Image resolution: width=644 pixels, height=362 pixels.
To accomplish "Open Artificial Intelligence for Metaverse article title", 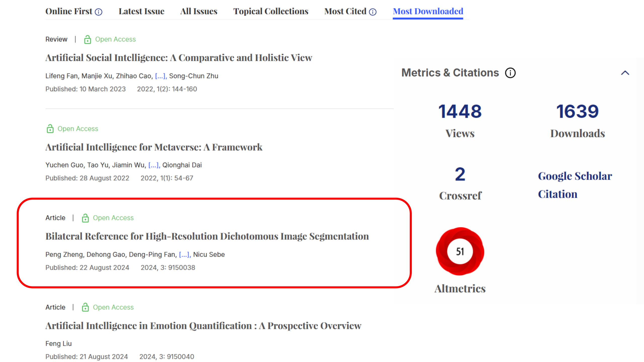I will tap(154, 147).
